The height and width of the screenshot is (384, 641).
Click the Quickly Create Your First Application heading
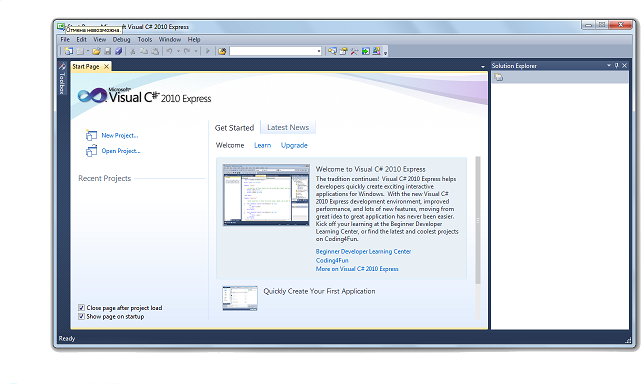[x=319, y=291]
